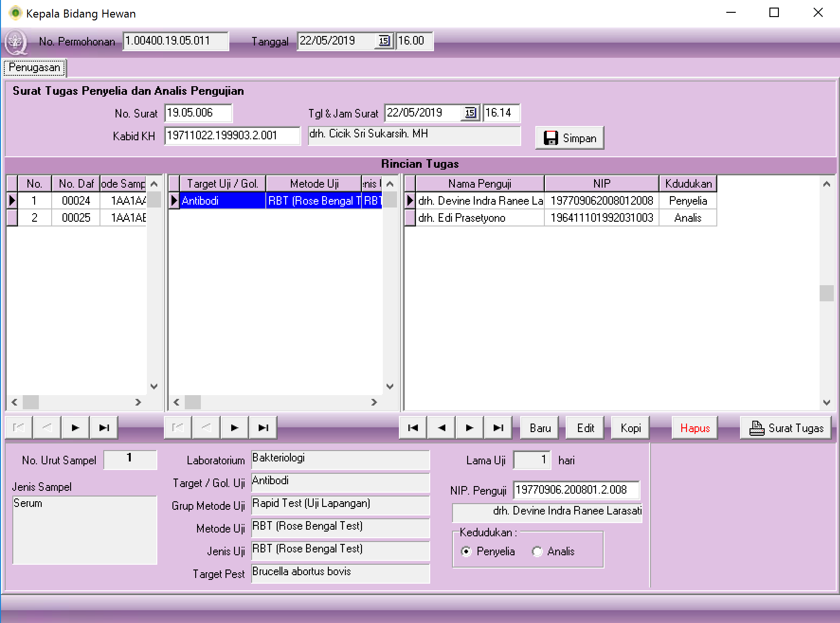Open calendar picker for Tanggal field
The image size is (840, 623).
(384, 41)
